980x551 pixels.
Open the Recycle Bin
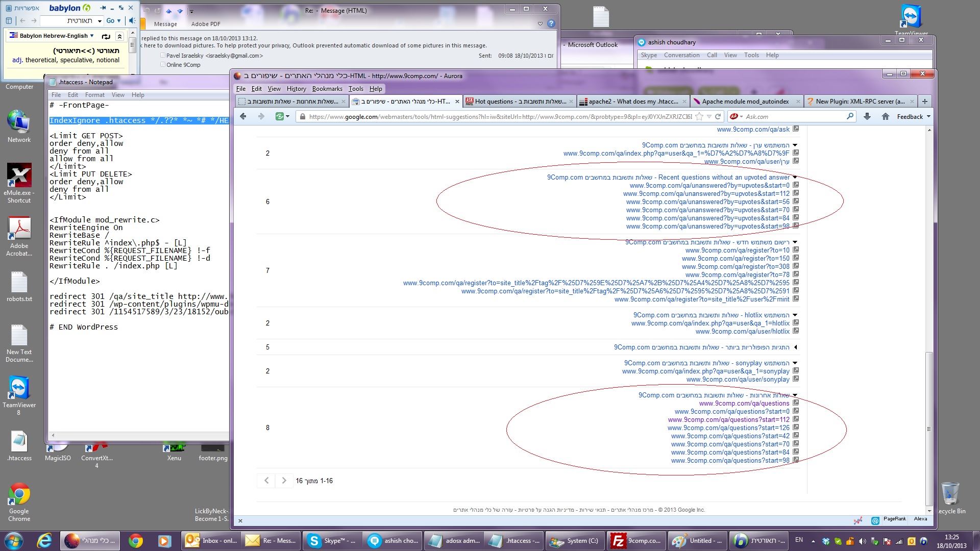click(x=950, y=498)
